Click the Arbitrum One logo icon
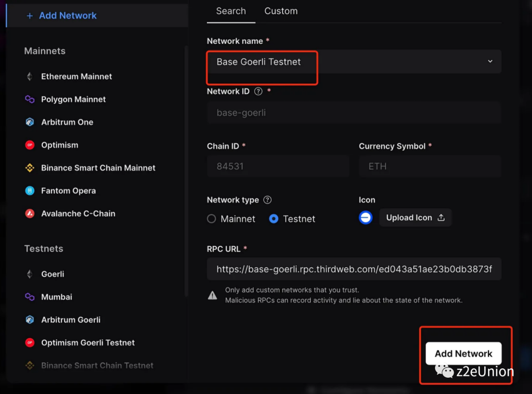 (30, 122)
